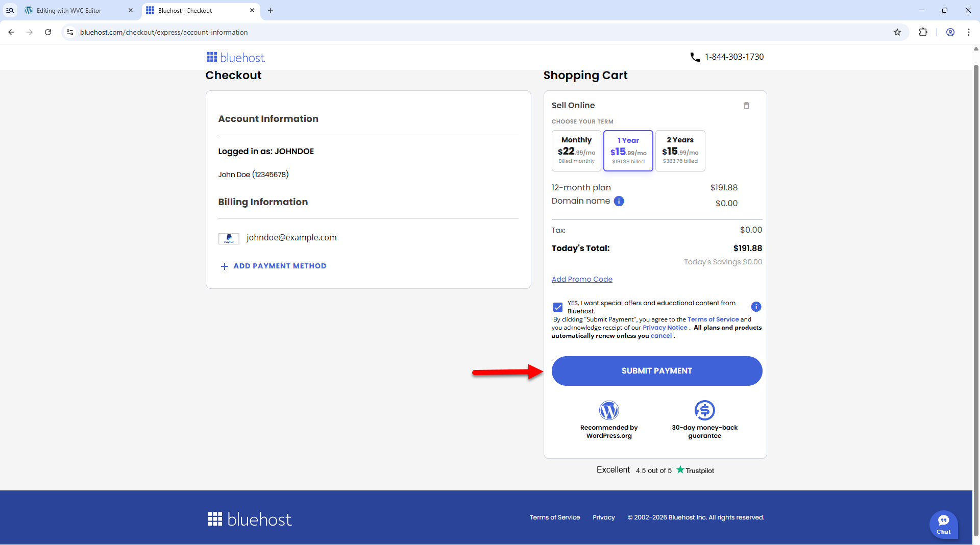980x545 pixels.
Task: Open the info icon beside special offers
Action: 756,307
